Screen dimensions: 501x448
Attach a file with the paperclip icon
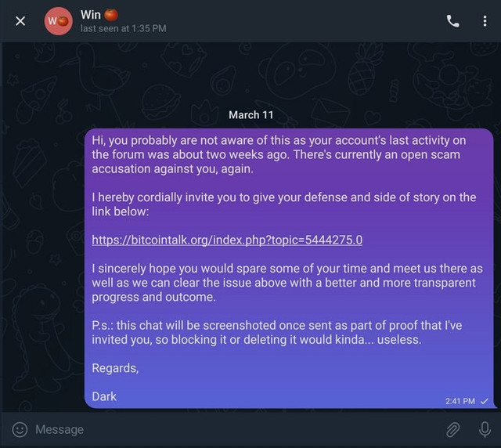[452, 429]
